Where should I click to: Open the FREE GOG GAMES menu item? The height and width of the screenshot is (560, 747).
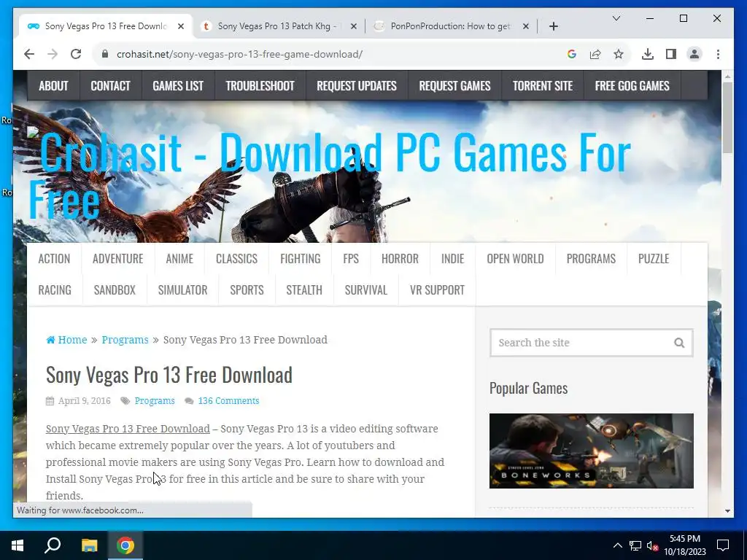pos(632,86)
